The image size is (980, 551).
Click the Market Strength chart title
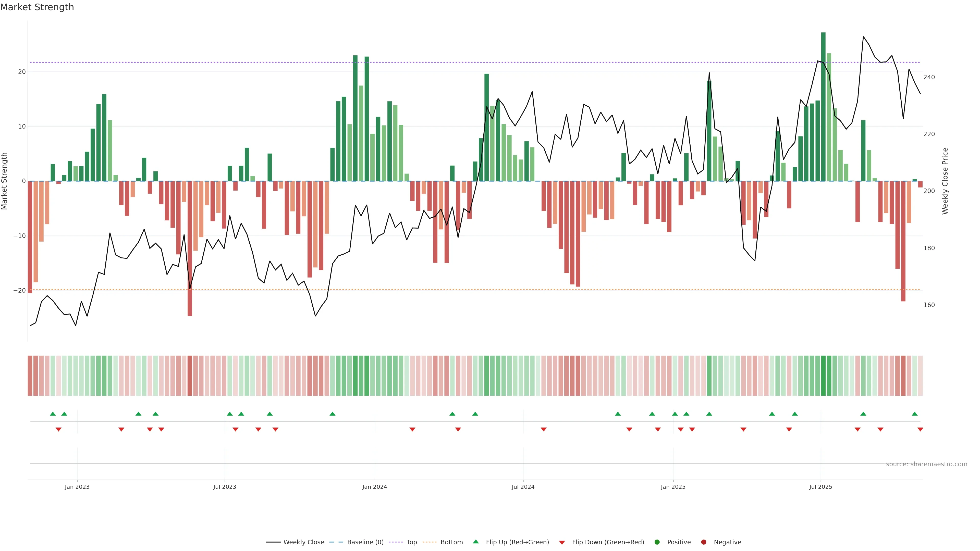(37, 7)
